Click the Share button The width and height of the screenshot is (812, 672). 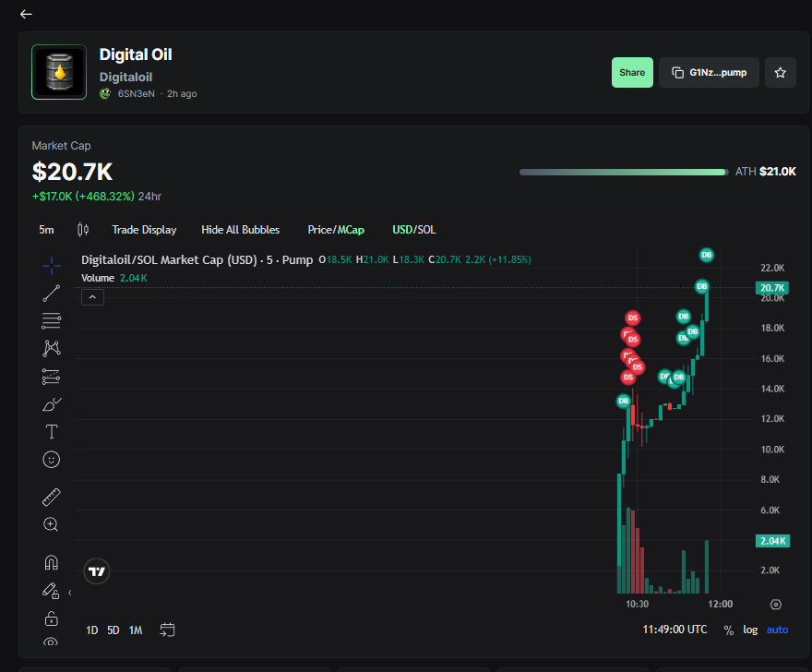pyautogui.click(x=632, y=73)
